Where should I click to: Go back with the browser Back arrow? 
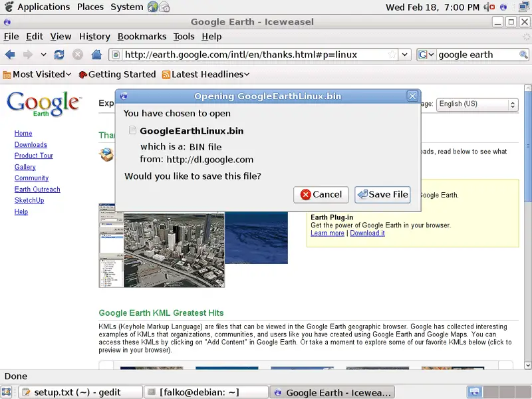pyautogui.click(x=10, y=55)
